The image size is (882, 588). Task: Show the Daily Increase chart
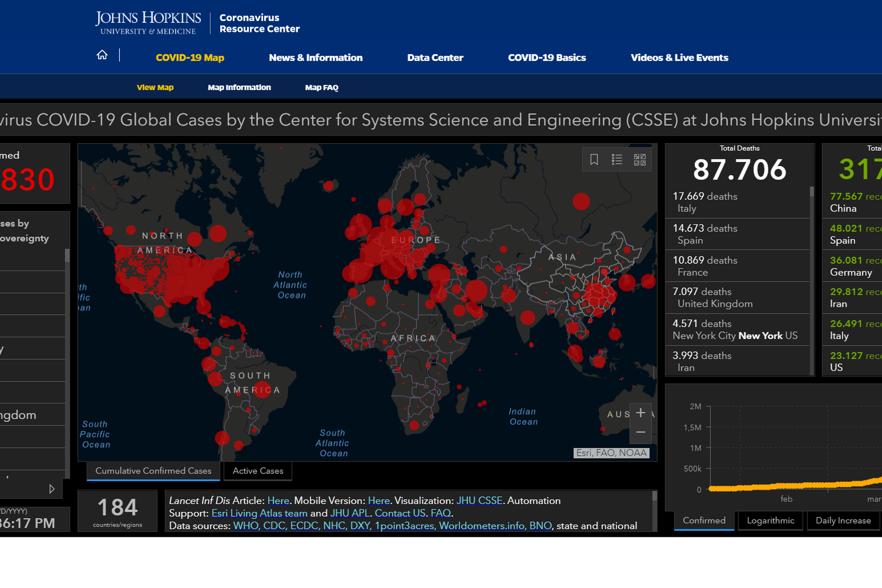point(843,520)
